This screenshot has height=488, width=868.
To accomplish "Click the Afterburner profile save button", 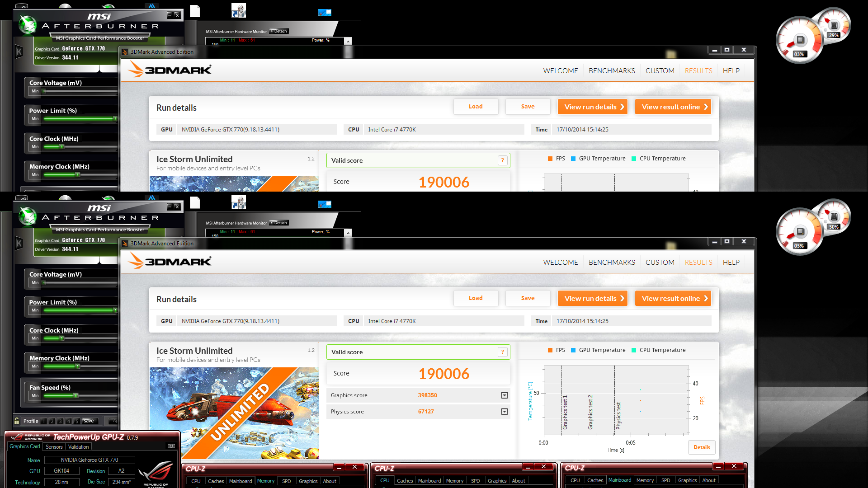I will tap(89, 421).
